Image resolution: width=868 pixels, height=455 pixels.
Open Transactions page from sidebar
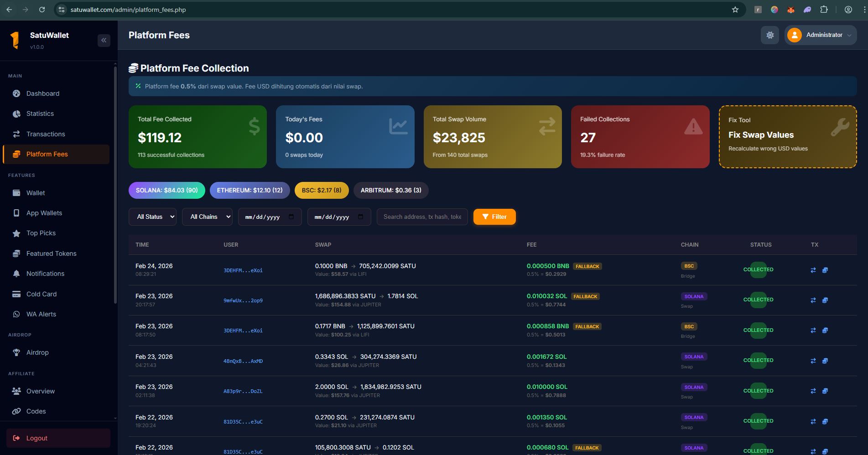tap(45, 134)
